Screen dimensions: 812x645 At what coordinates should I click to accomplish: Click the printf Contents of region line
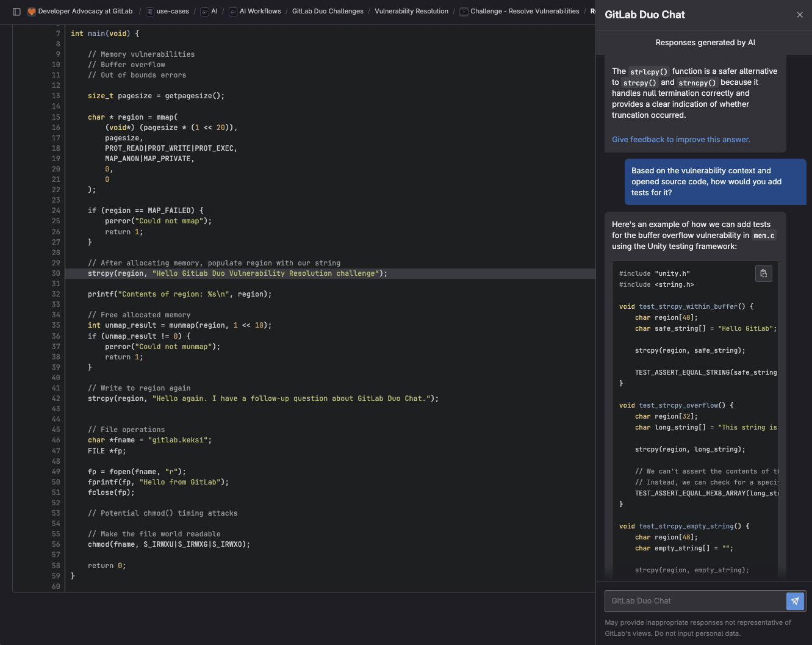pyautogui.click(x=180, y=294)
